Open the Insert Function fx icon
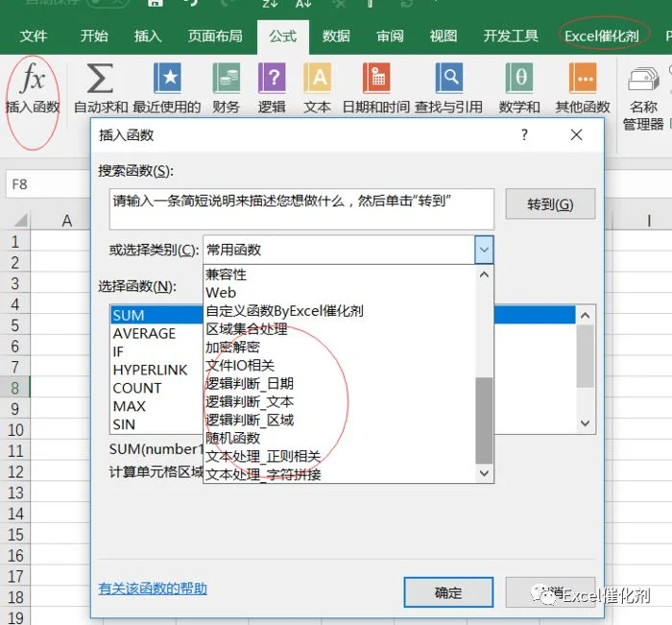672x625 pixels. tap(32, 78)
